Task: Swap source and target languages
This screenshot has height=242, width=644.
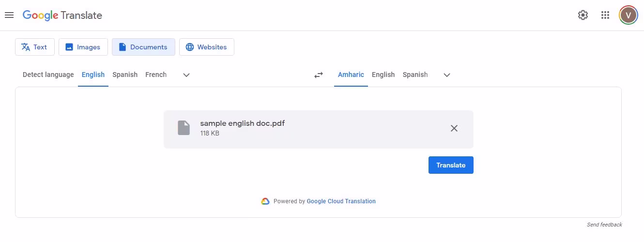Action: tap(318, 75)
